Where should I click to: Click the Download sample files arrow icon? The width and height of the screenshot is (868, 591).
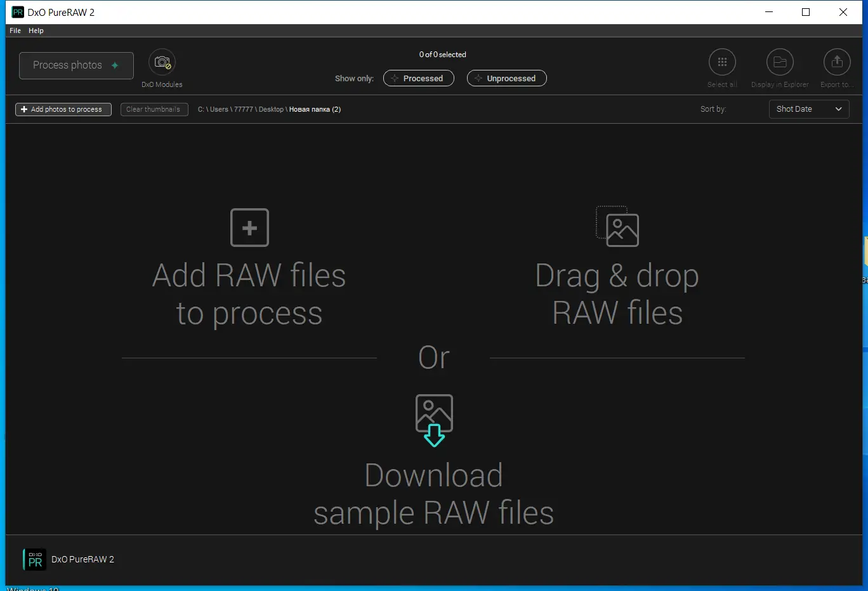pyautogui.click(x=434, y=421)
